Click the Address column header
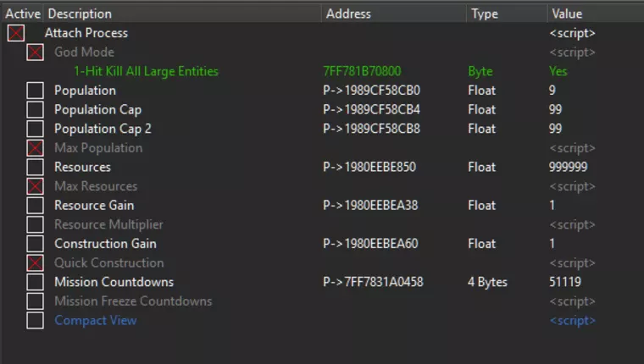644x364 pixels. coord(348,14)
